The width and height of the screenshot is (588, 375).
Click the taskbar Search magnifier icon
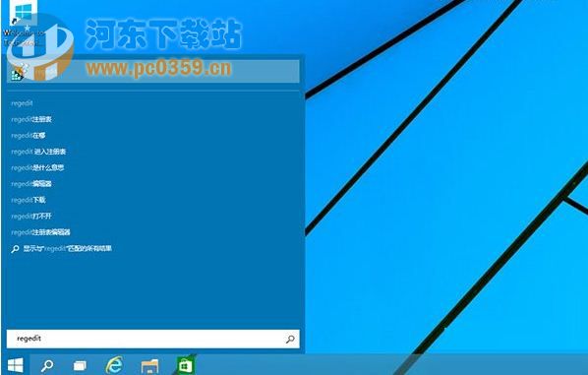pos(47,365)
